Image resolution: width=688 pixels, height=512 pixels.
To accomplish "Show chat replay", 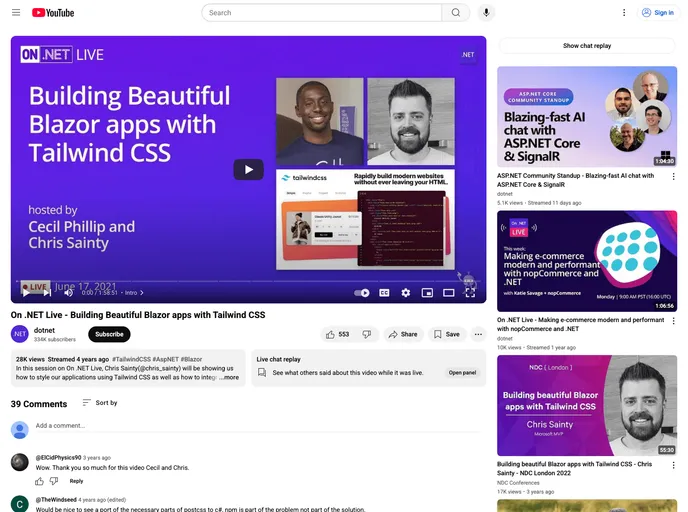I will [x=587, y=46].
